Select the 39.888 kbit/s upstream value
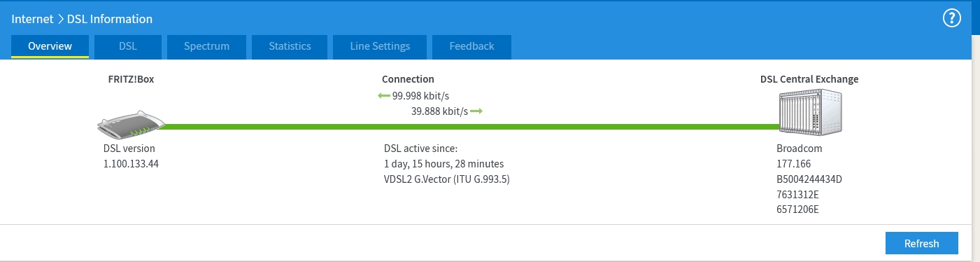980x262 pixels. click(x=439, y=111)
